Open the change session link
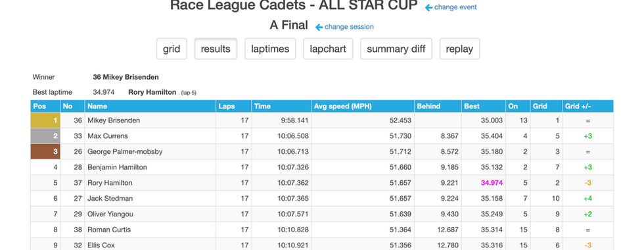Screen dimensions: 644x250 click(349, 27)
